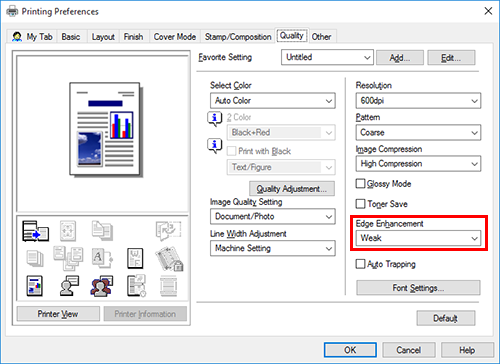The height and width of the screenshot is (364, 500).
Task: Click the color document page icon
Action: pyautogui.click(x=34, y=286)
